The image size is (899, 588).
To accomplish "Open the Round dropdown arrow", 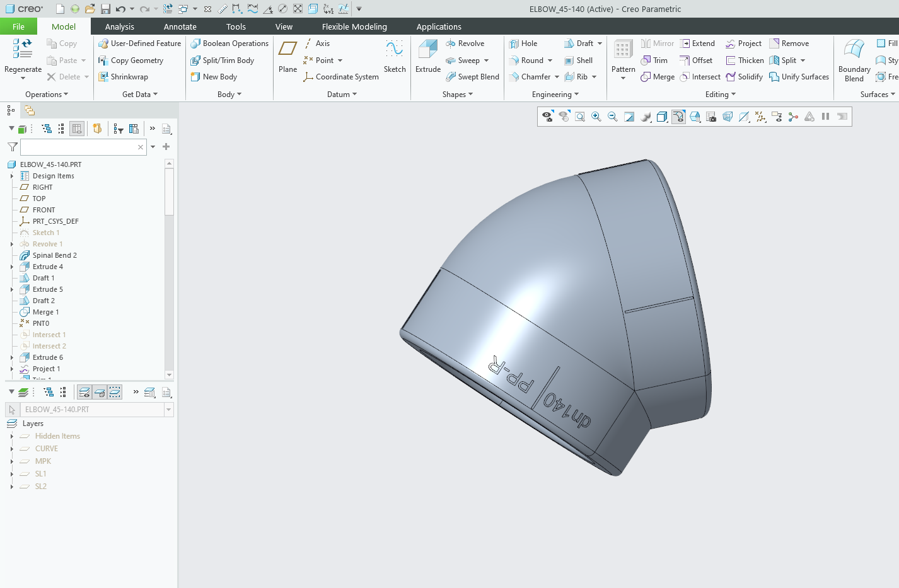I will (550, 61).
